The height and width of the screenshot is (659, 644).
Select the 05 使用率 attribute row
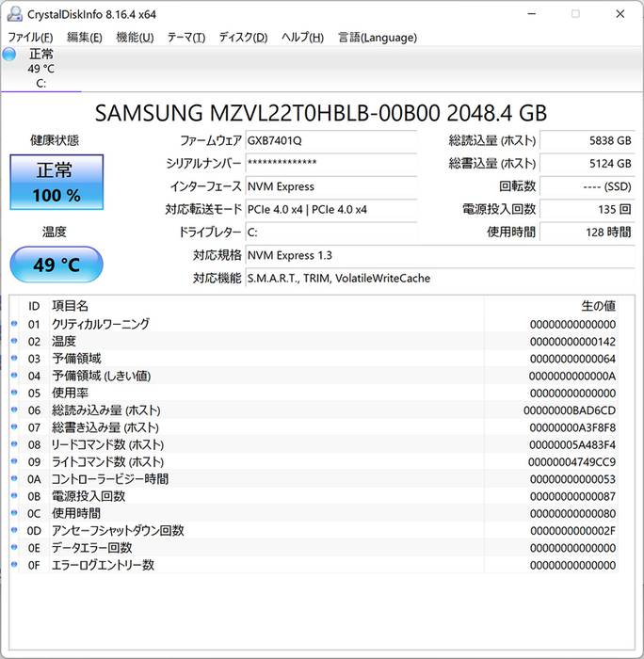[x=314, y=393]
